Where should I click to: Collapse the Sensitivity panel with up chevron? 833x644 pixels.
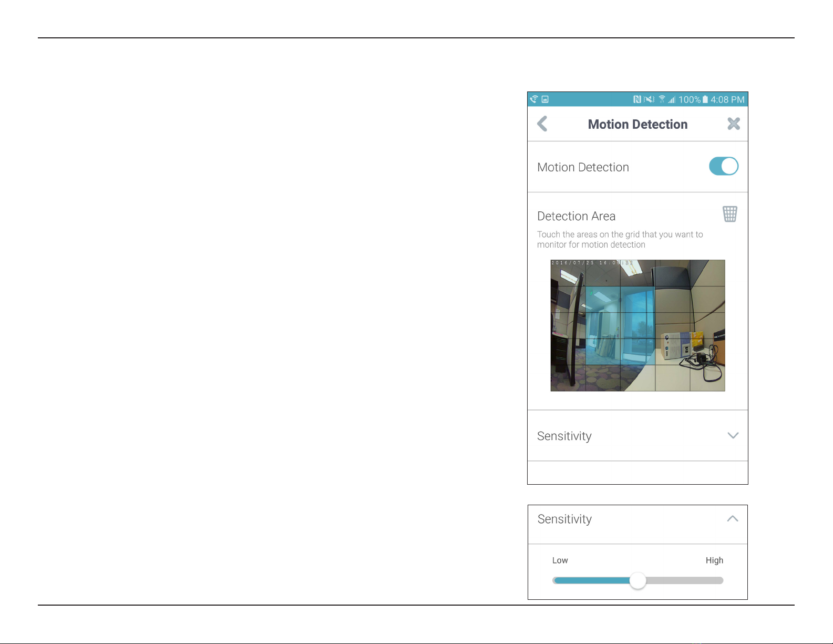tap(733, 519)
